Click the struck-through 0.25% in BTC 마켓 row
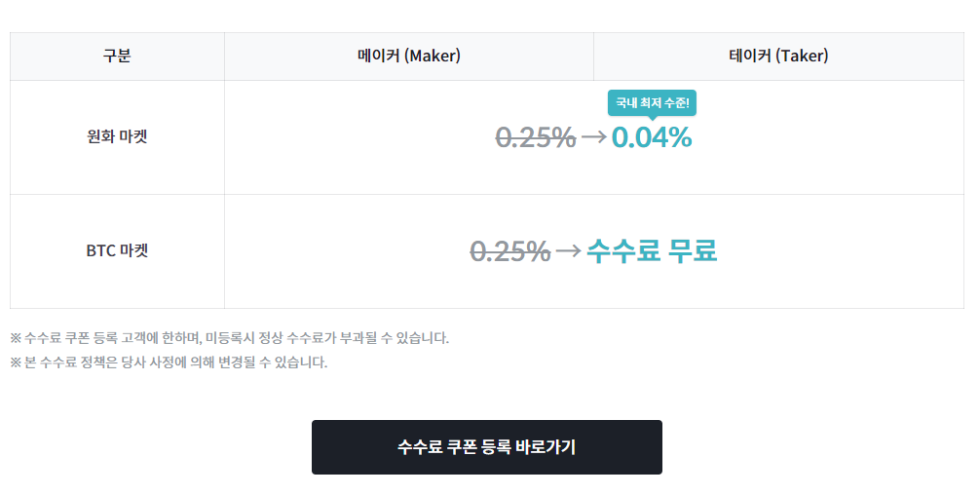The height and width of the screenshot is (495, 980). 510,251
